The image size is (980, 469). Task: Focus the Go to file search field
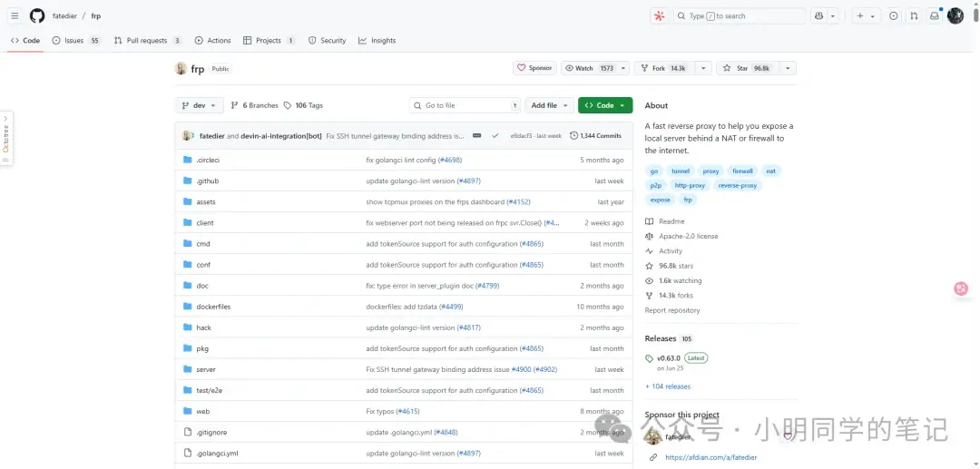tap(465, 105)
